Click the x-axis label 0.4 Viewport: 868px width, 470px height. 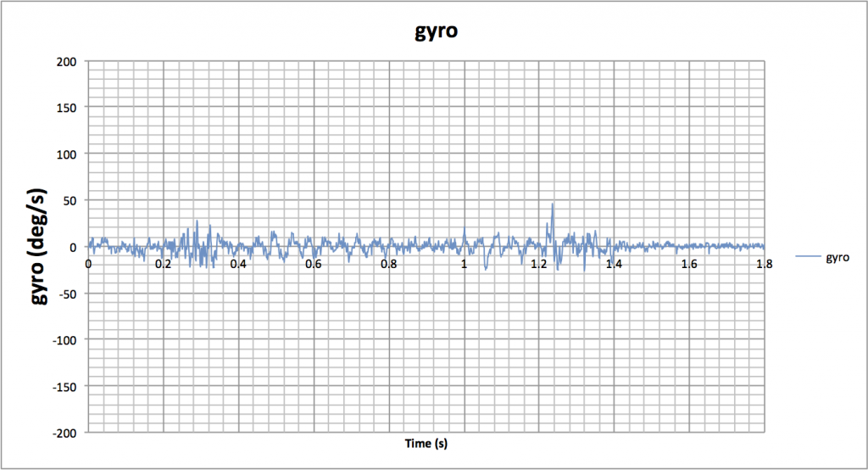pos(238,265)
